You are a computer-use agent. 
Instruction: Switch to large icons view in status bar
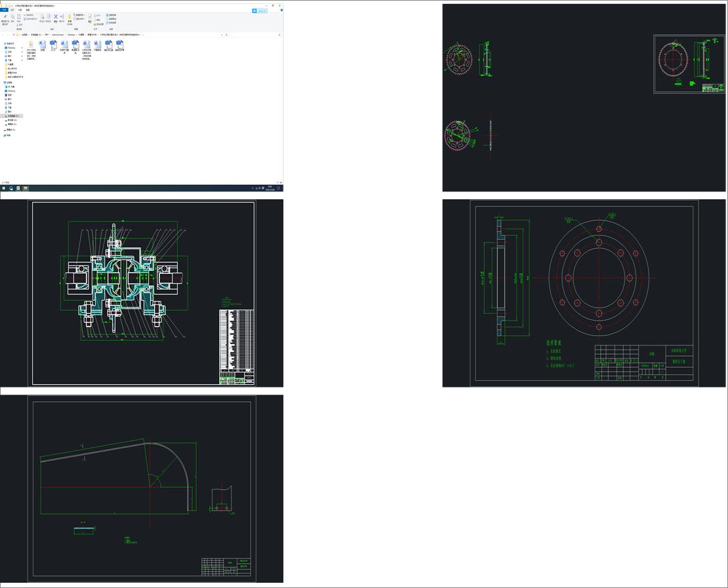(281, 182)
